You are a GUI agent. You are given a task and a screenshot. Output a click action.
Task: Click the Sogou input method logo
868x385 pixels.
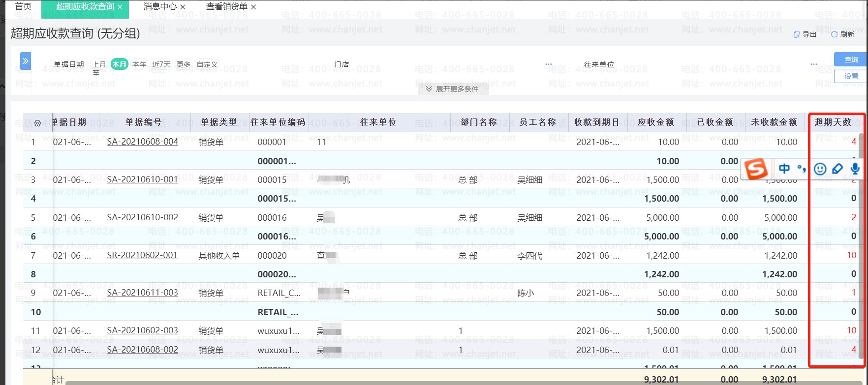point(756,169)
